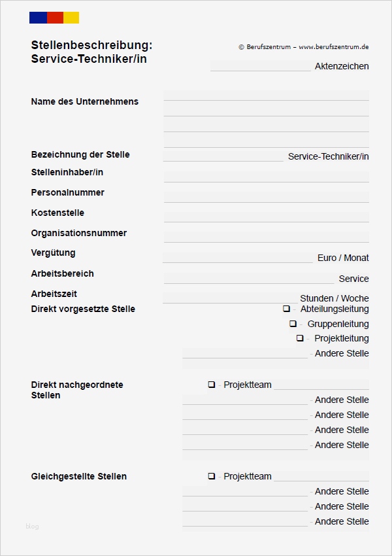Check Projektteam under Direkt nachgeordnete Stellen
Image resolution: width=392 pixels, height=556 pixels.
(x=211, y=385)
